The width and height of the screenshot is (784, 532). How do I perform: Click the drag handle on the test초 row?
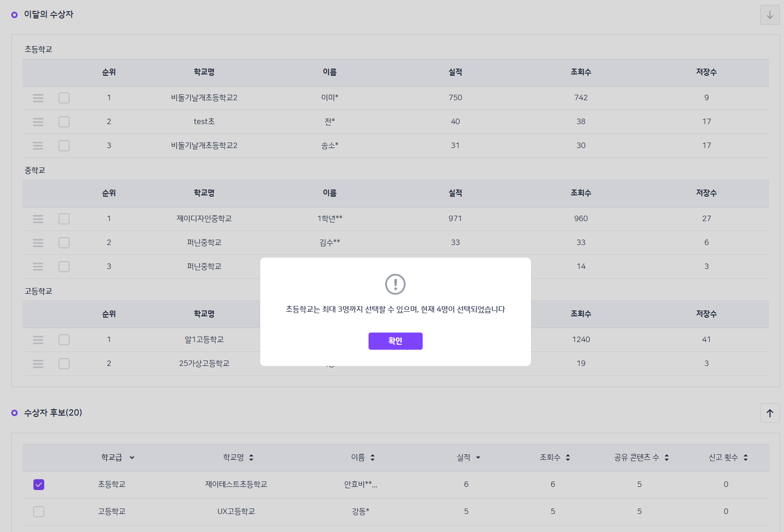[x=38, y=122]
